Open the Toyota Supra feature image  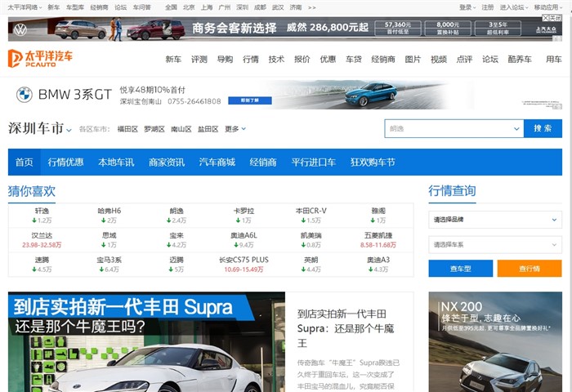click(146, 341)
